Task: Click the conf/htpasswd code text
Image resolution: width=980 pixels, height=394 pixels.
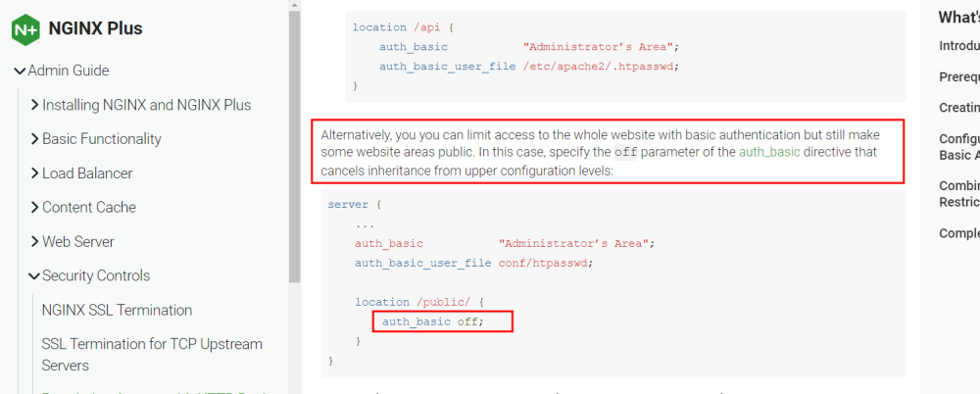Action: click(545, 264)
